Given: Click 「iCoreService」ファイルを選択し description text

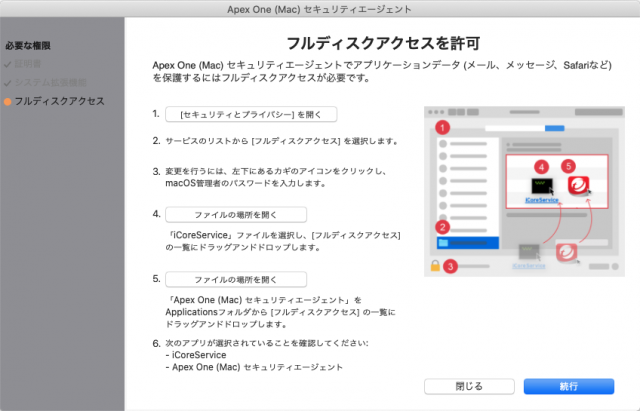Looking at the screenshot, I should pos(283,241).
